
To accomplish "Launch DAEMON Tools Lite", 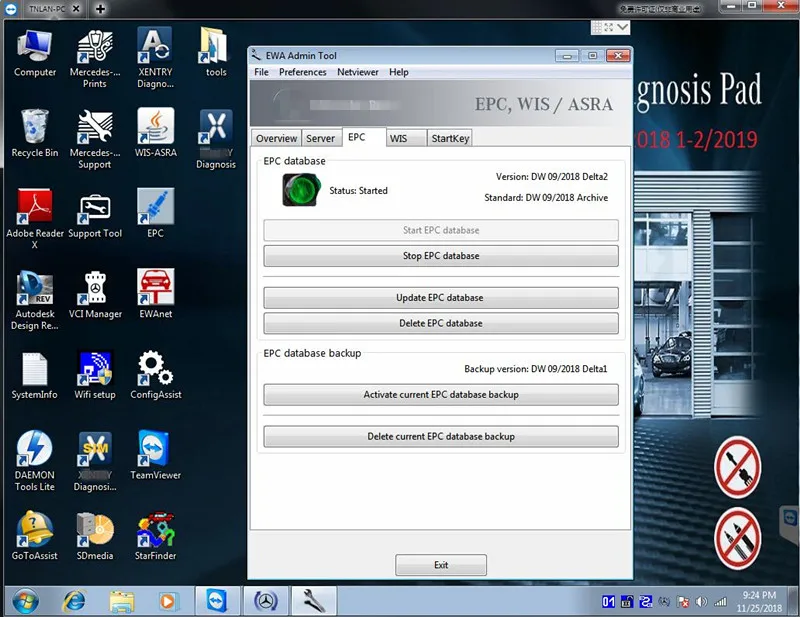I will [x=34, y=461].
